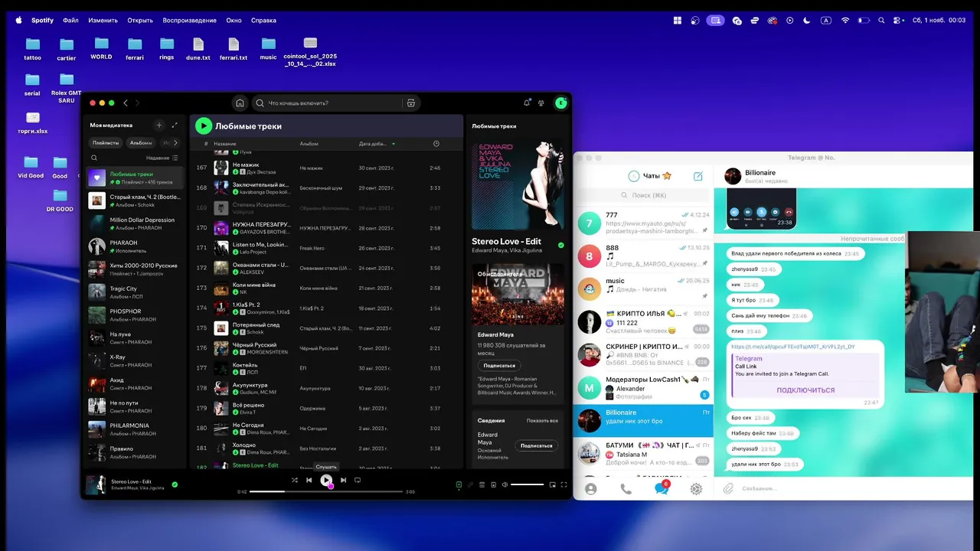Adjust the Spotify volume slider
This screenshot has width=980, height=551.
click(x=527, y=484)
